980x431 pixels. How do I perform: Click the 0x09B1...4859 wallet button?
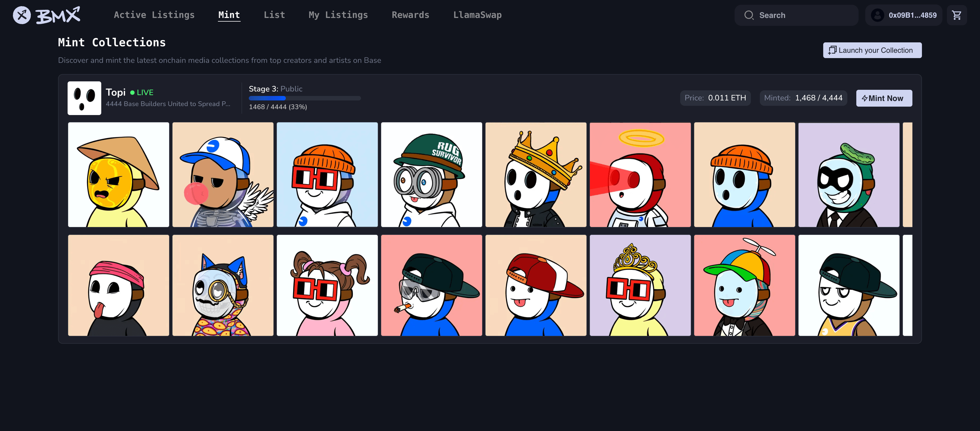pyautogui.click(x=912, y=15)
